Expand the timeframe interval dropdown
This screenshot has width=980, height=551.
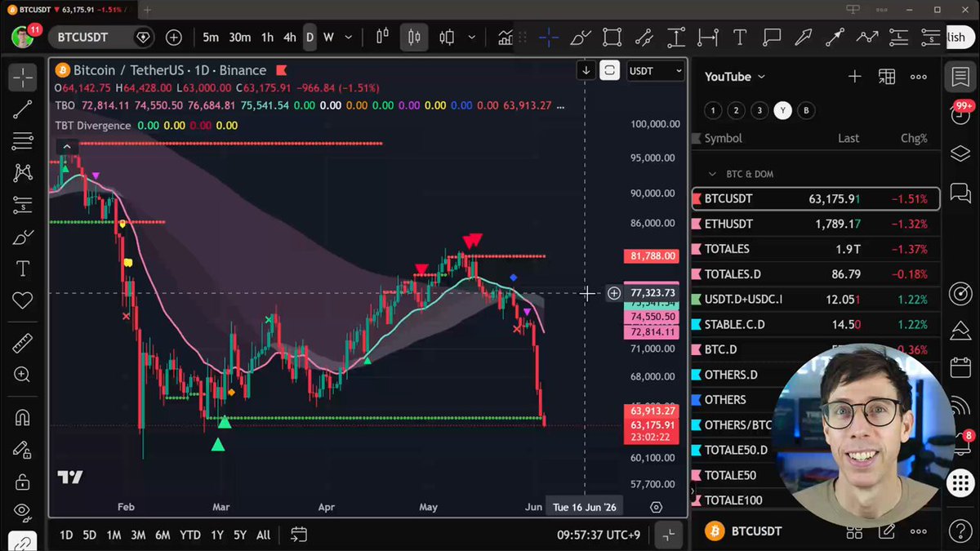pyautogui.click(x=350, y=38)
